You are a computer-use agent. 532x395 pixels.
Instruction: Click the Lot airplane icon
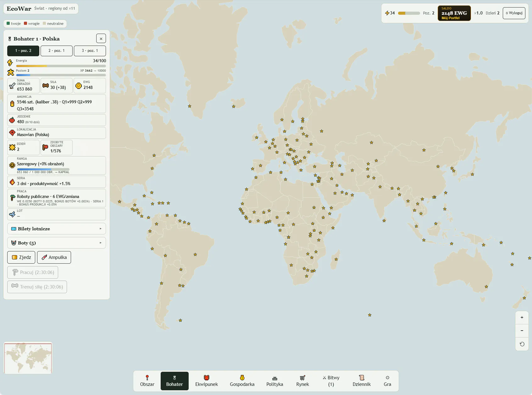coord(12,214)
